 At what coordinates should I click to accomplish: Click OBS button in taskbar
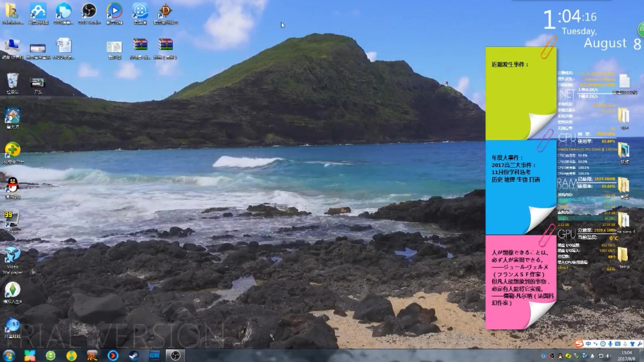point(175,355)
